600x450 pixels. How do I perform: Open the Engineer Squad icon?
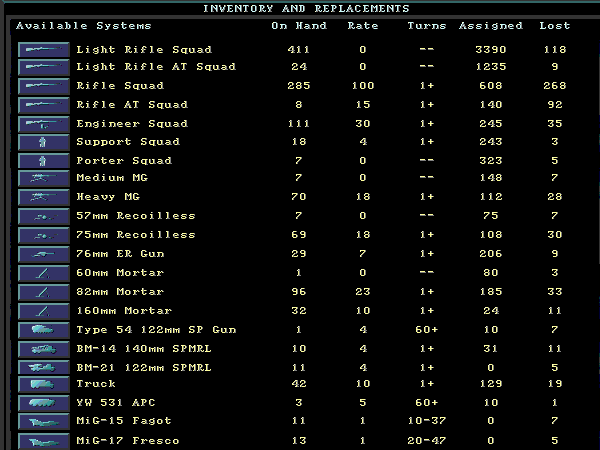[44, 124]
